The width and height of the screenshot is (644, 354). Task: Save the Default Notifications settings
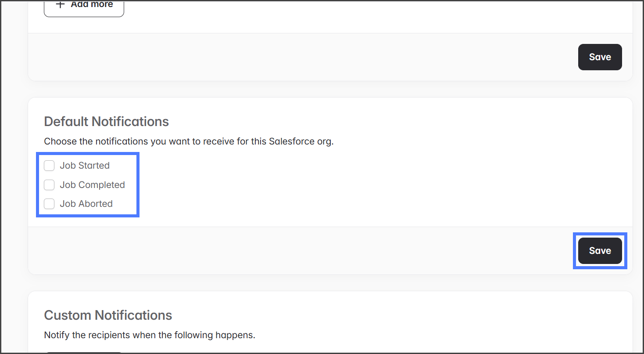click(600, 251)
